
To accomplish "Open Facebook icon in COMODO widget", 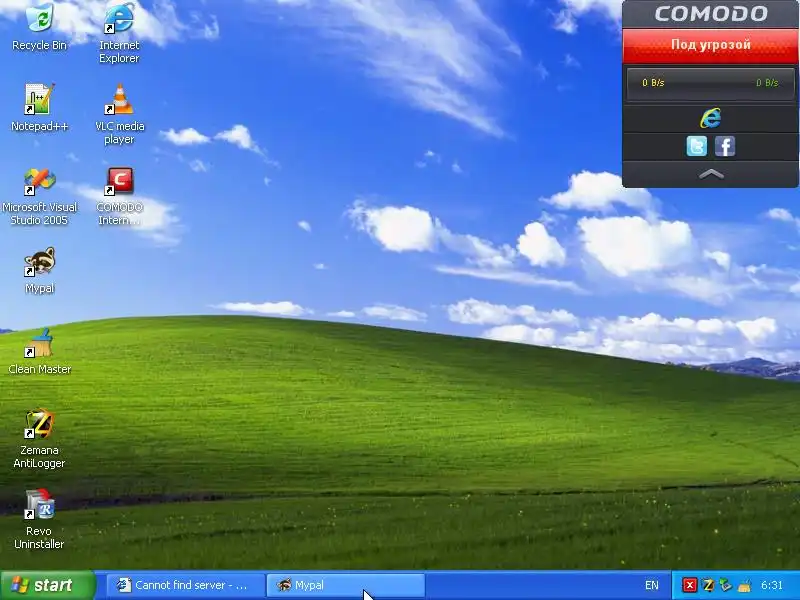I will pyautogui.click(x=725, y=146).
